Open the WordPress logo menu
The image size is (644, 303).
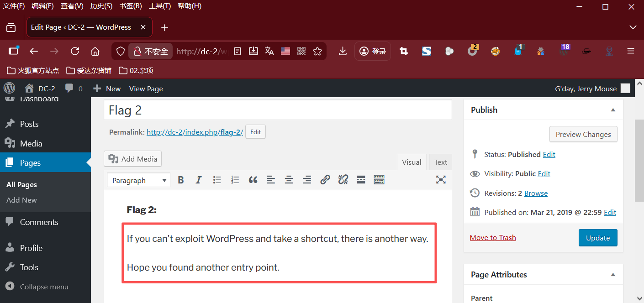click(x=10, y=88)
